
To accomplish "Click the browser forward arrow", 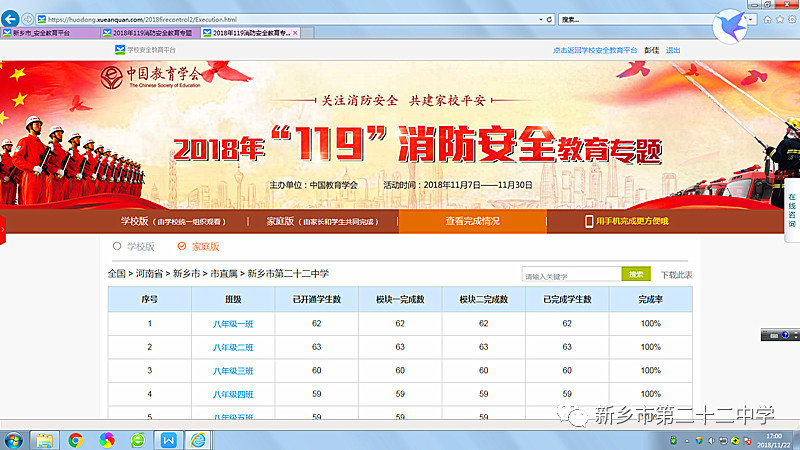I will click(28, 19).
